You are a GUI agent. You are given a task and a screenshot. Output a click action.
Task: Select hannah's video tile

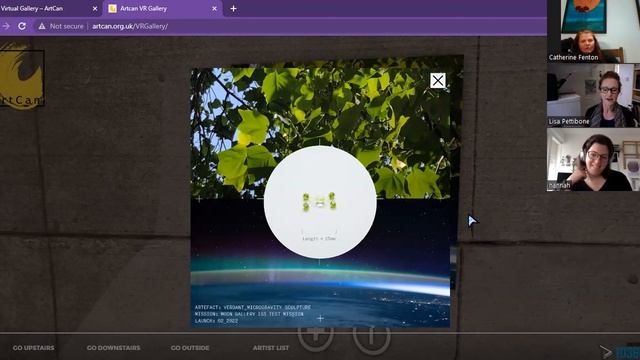(x=593, y=160)
